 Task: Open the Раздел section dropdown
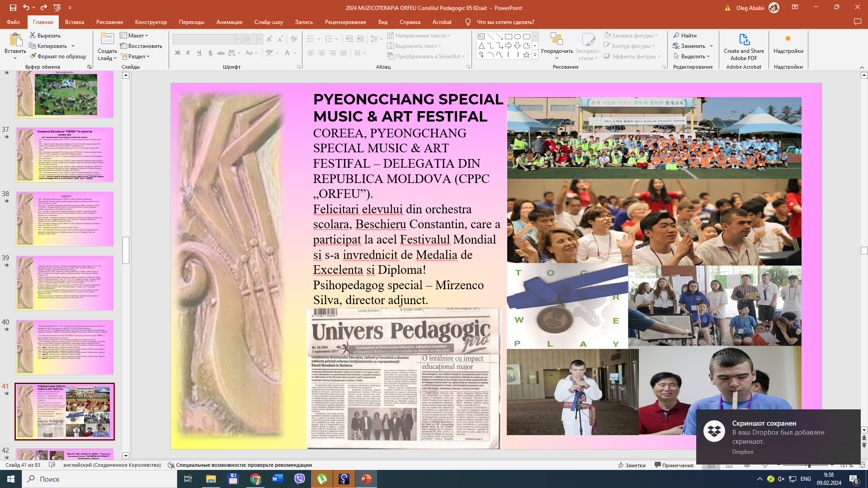coord(135,56)
